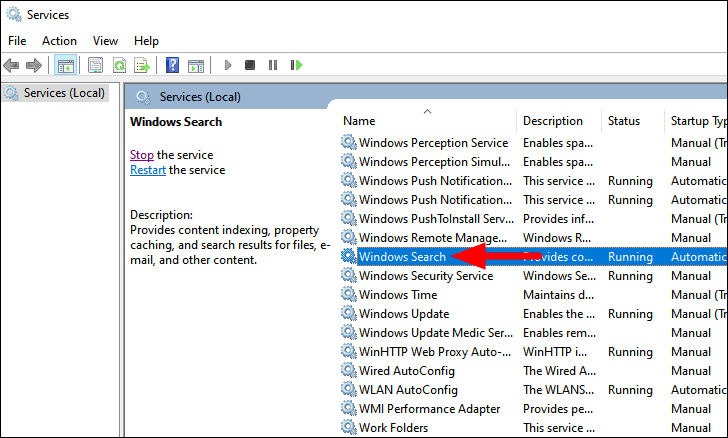The height and width of the screenshot is (438, 728).
Task: Open the blue Help question mark icon
Action: 172,65
